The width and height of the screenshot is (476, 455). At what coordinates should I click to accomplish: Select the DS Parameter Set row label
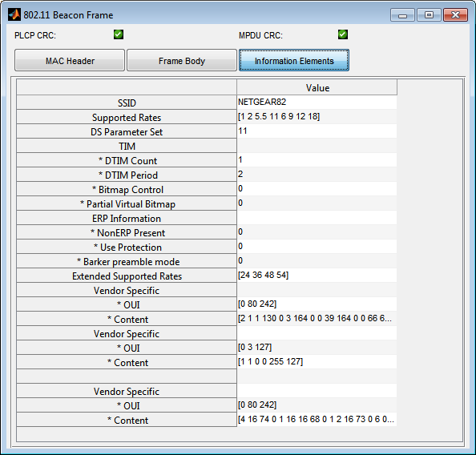(127, 131)
